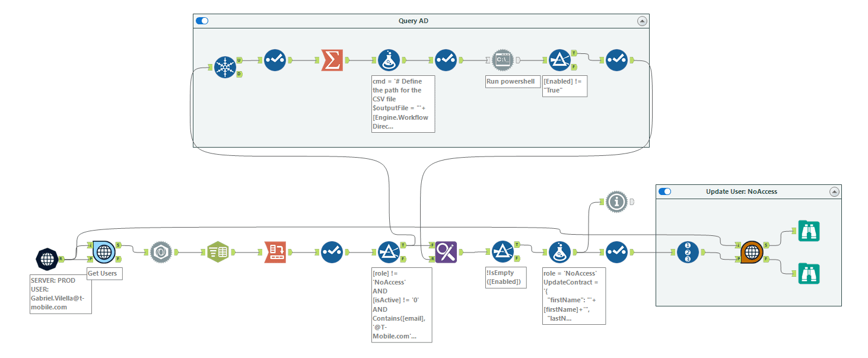Click the JSON Parse tool icon
The width and height of the screenshot is (868, 358).
pos(161,251)
